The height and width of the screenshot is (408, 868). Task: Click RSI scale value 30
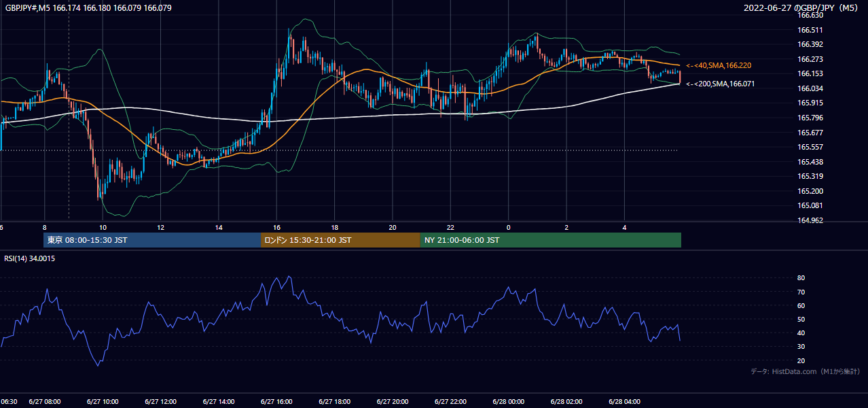[x=801, y=347]
